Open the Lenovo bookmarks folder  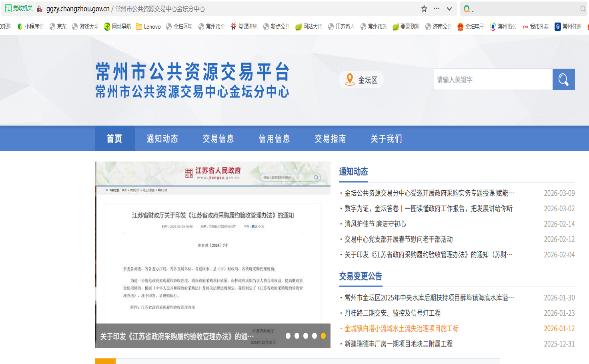coord(148,27)
